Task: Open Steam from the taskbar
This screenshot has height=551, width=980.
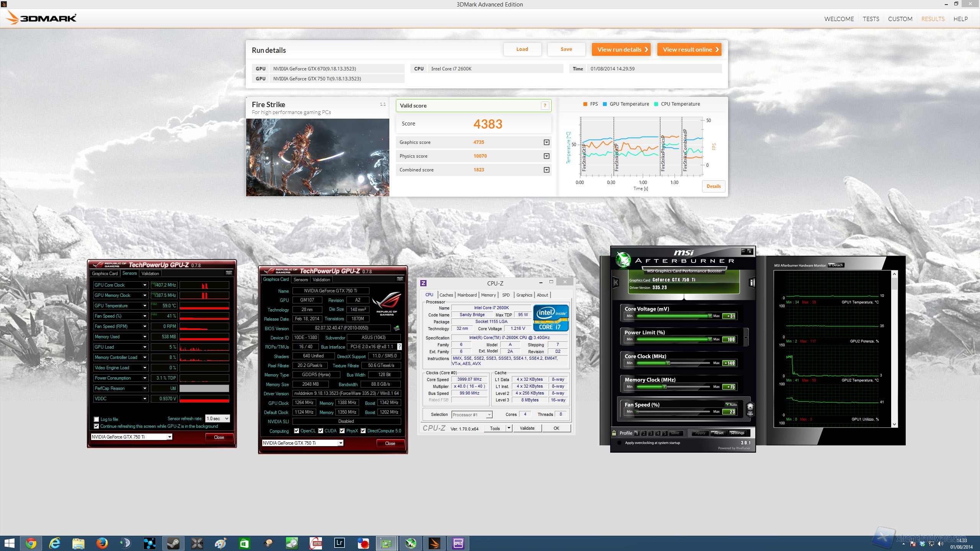Action: (173, 543)
